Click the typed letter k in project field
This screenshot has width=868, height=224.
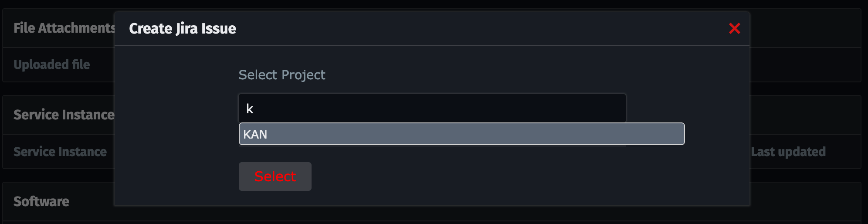pyautogui.click(x=250, y=109)
